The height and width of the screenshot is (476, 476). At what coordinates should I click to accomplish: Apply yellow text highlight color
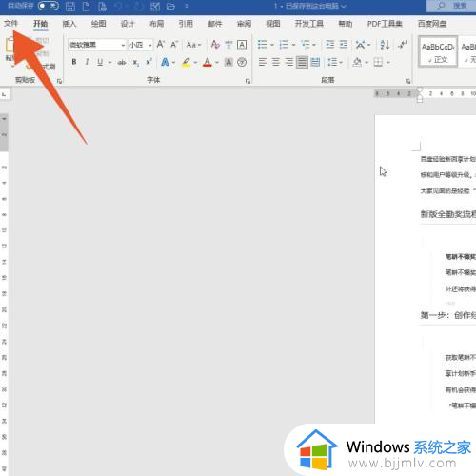(187, 62)
